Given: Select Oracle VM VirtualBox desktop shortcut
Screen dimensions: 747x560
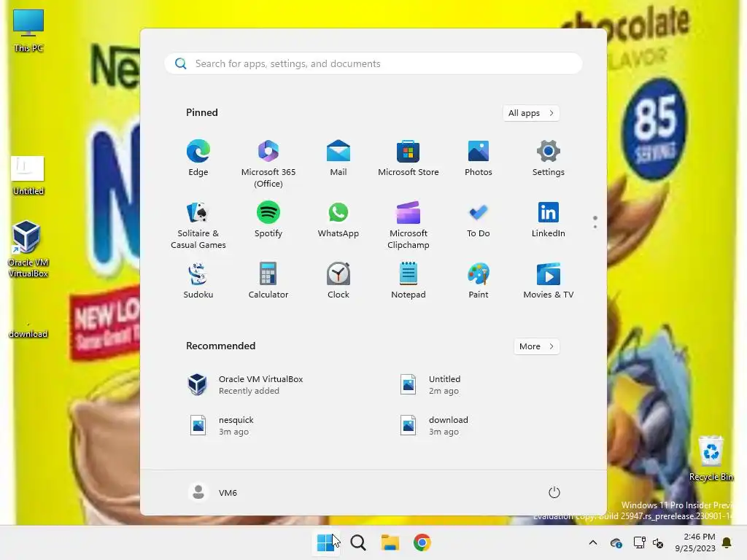Looking at the screenshot, I should [x=28, y=249].
